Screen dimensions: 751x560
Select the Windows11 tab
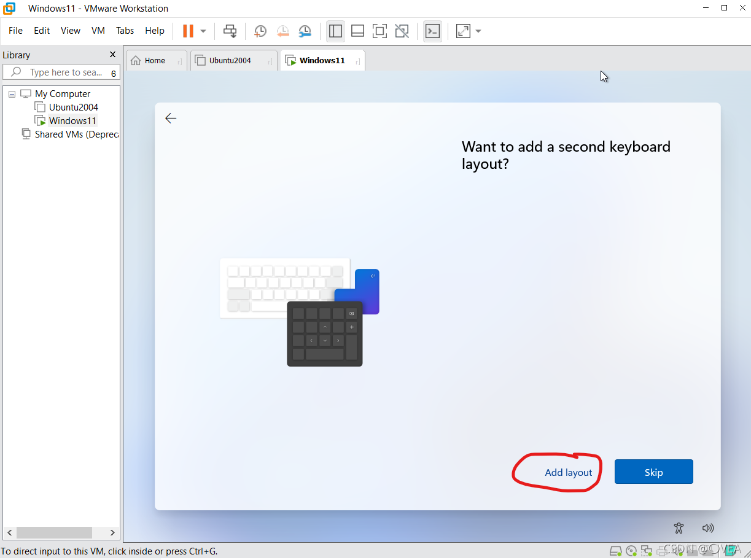point(322,61)
